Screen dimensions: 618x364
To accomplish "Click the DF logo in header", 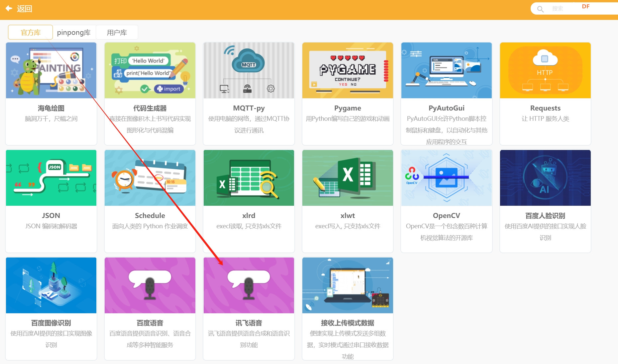I will (x=586, y=7).
